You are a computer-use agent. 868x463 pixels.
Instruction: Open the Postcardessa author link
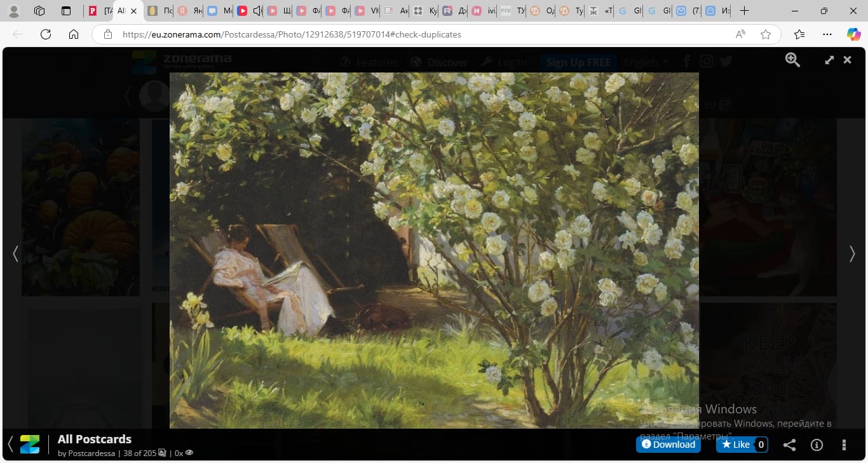(91, 453)
